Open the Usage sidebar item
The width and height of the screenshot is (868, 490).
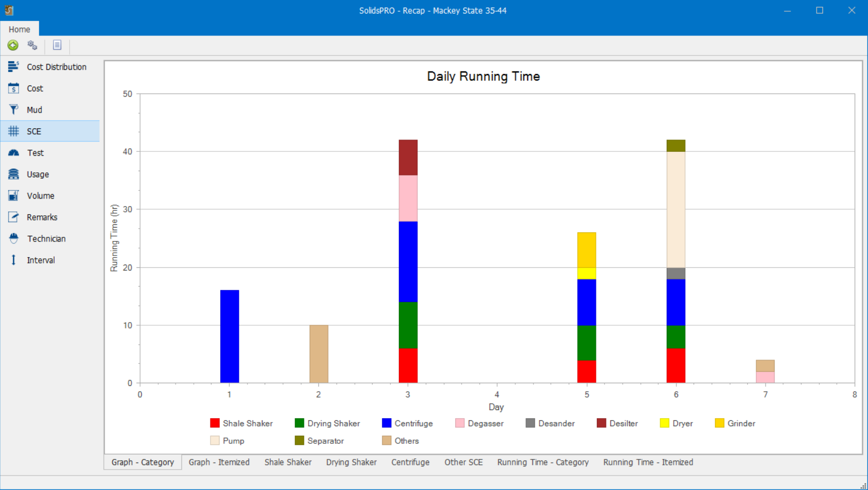coord(38,174)
